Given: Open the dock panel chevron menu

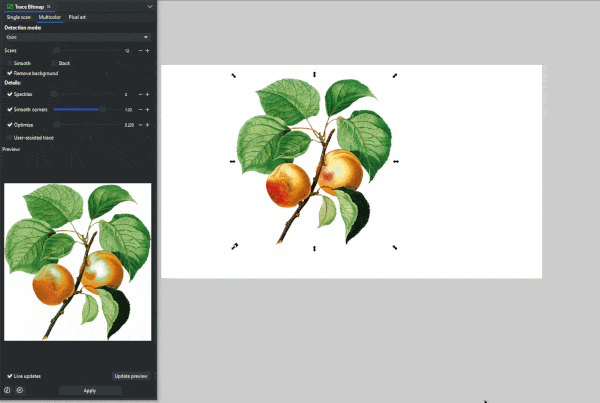Looking at the screenshot, I should coord(150,7).
